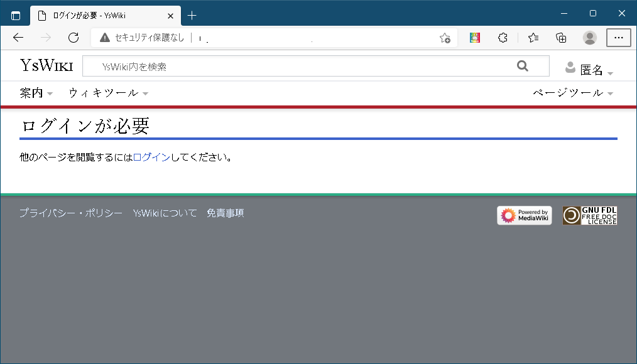The height and width of the screenshot is (364, 637).
Task: Open the Collections icon
Action: tap(561, 38)
